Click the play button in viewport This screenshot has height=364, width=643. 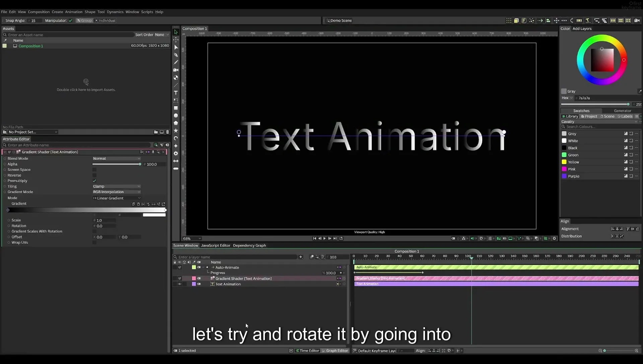pyautogui.click(x=325, y=239)
